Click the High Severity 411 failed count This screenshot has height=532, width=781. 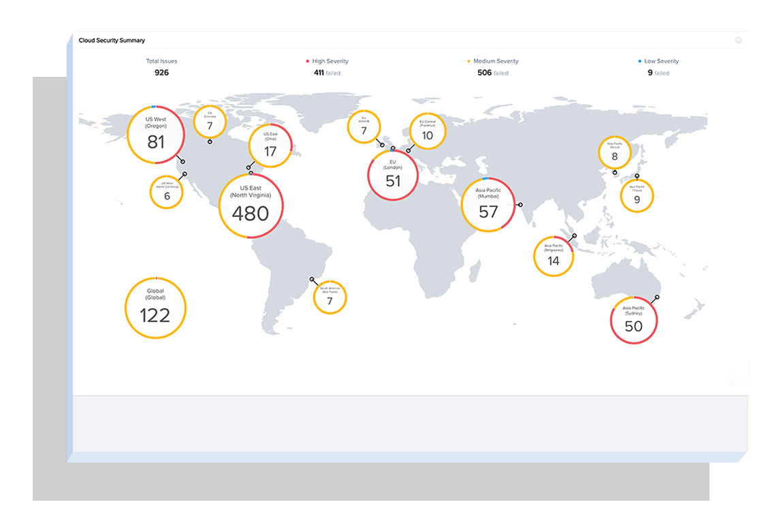point(327,73)
